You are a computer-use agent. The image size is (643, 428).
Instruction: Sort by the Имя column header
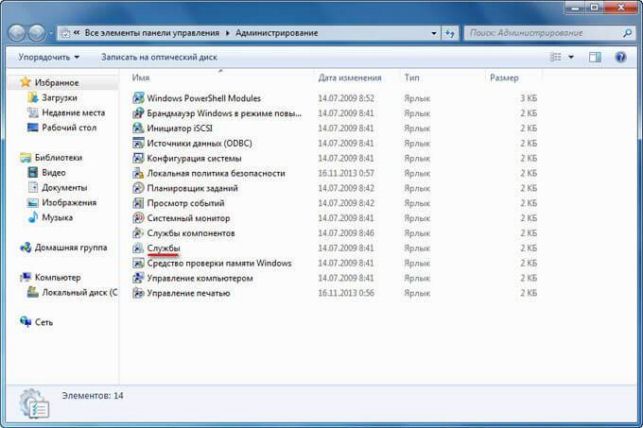click(141, 77)
